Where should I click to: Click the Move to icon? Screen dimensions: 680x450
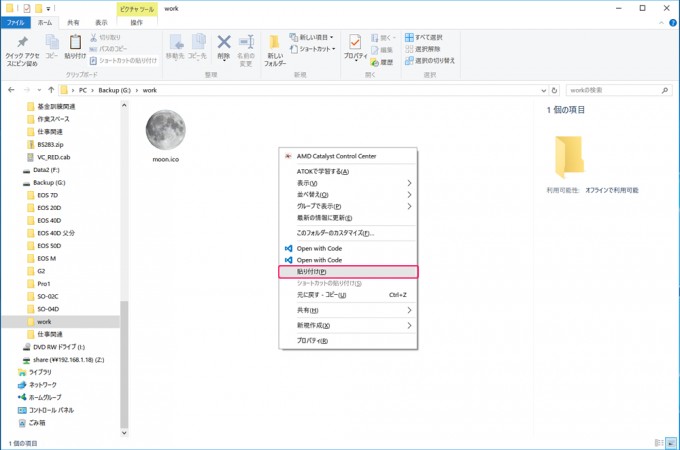(x=175, y=42)
